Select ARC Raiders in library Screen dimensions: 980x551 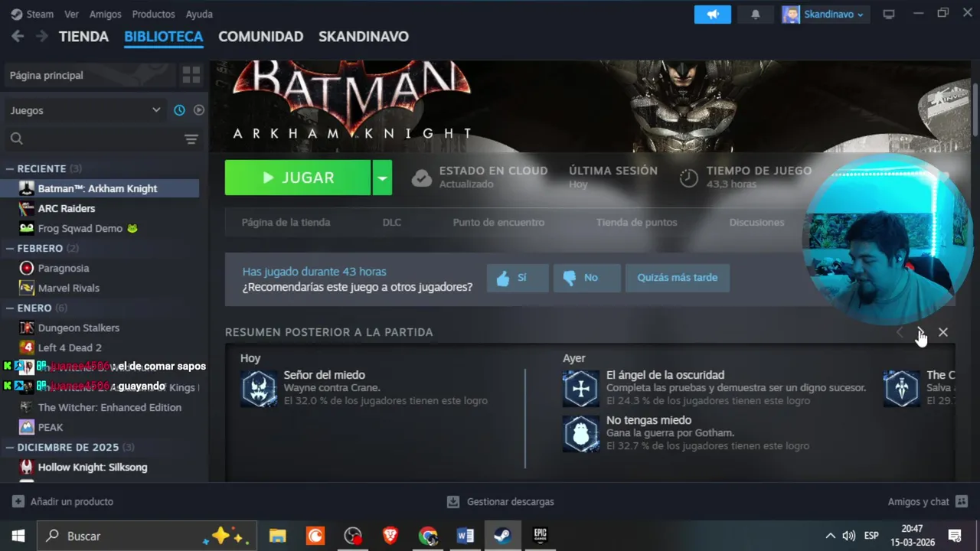coord(101,208)
